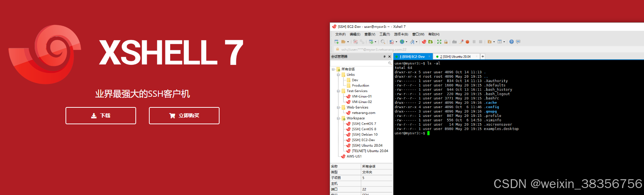
Task: Select VM-Linux-01 session
Action: pos(359,96)
